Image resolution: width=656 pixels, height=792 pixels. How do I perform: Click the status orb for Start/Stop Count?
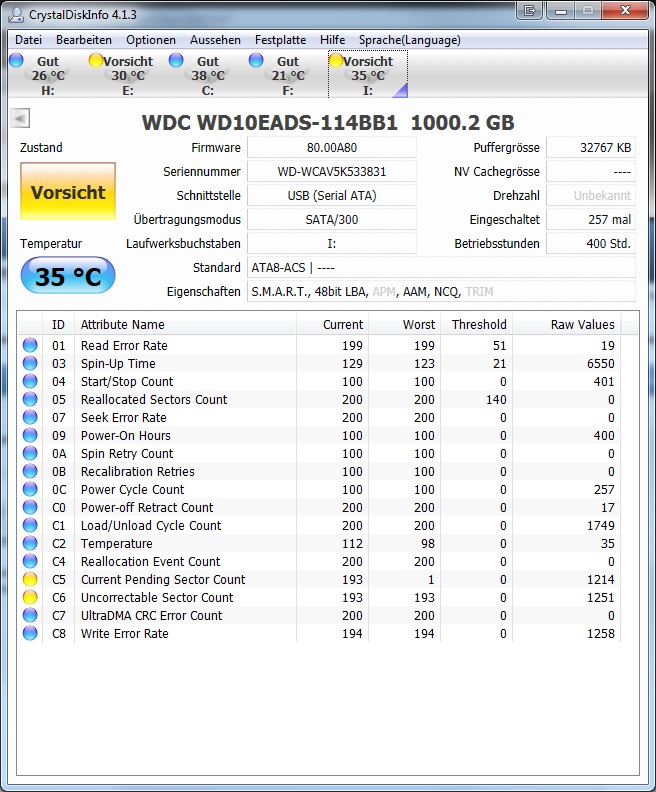pos(30,381)
